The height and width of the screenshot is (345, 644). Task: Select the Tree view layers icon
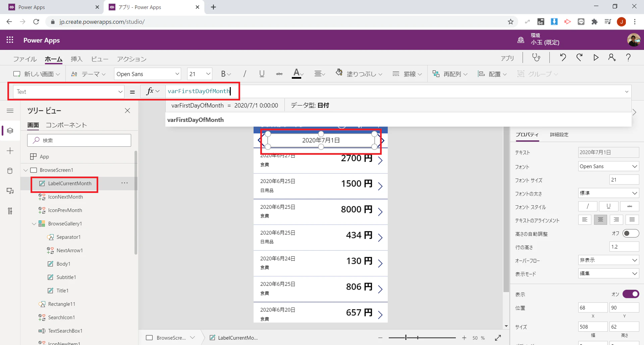[x=10, y=131]
